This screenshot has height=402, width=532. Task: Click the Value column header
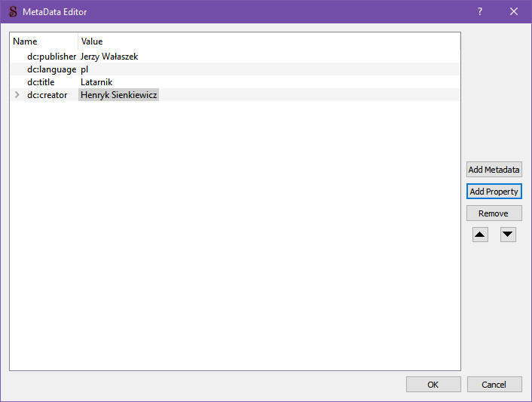click(92, 41)
